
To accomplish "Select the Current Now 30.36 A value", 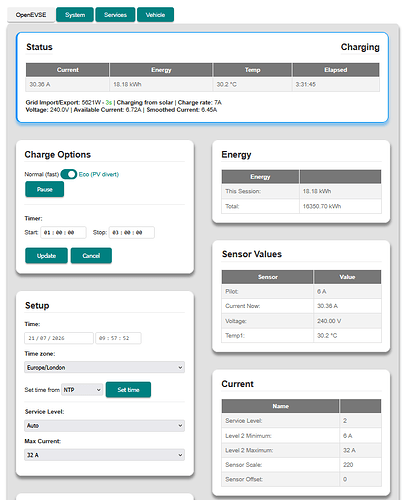I will 327,306.
